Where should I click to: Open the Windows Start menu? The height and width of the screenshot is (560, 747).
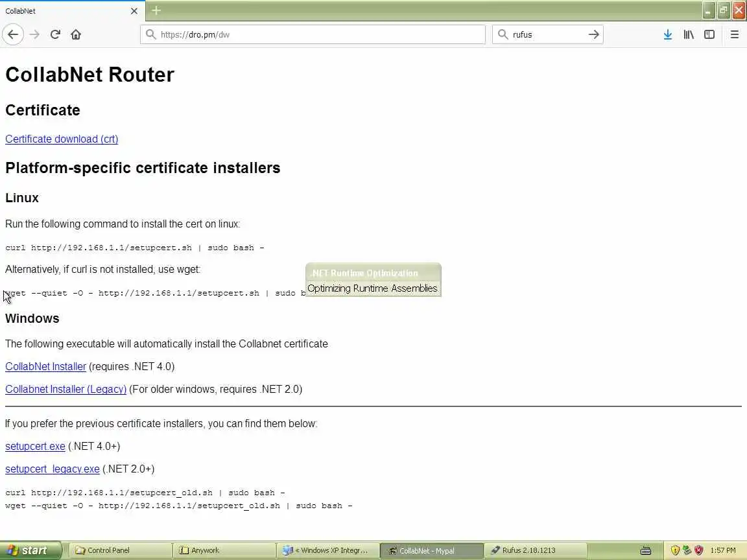30,550
